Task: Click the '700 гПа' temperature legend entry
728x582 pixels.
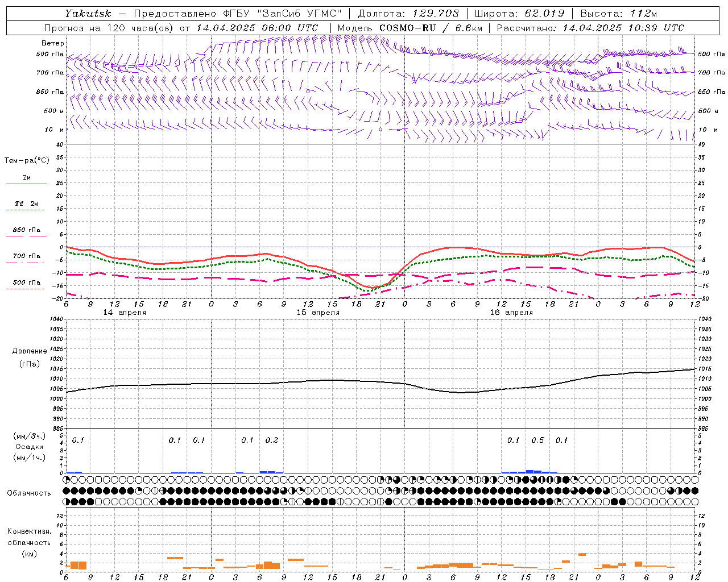Action: [27, 256]
